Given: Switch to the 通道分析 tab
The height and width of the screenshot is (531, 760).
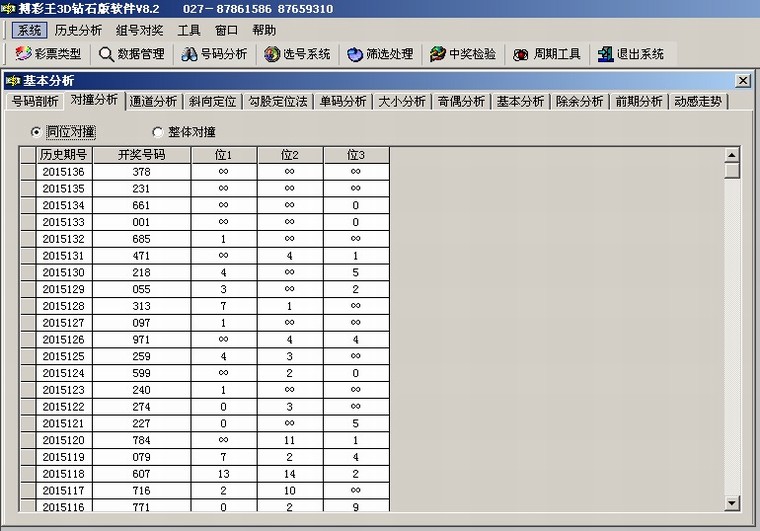Looking at the screenshot, I should [x=153, y=101].
